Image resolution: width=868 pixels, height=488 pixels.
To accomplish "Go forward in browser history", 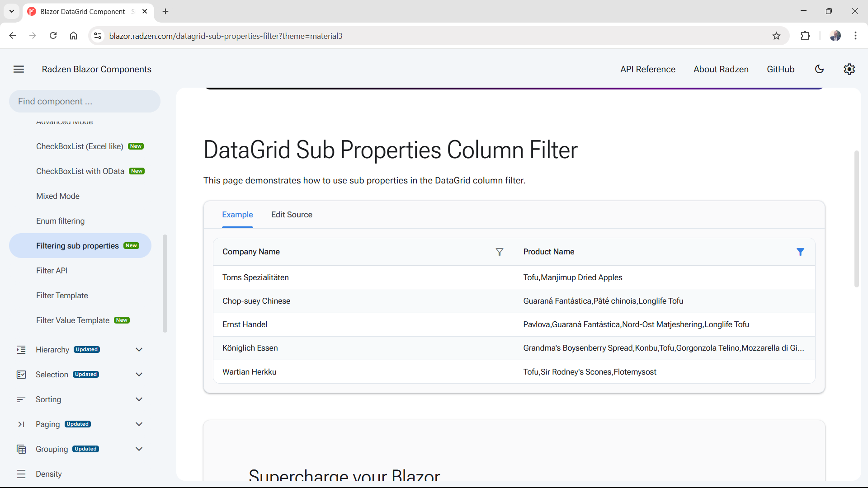I will (x=33, y=36).
